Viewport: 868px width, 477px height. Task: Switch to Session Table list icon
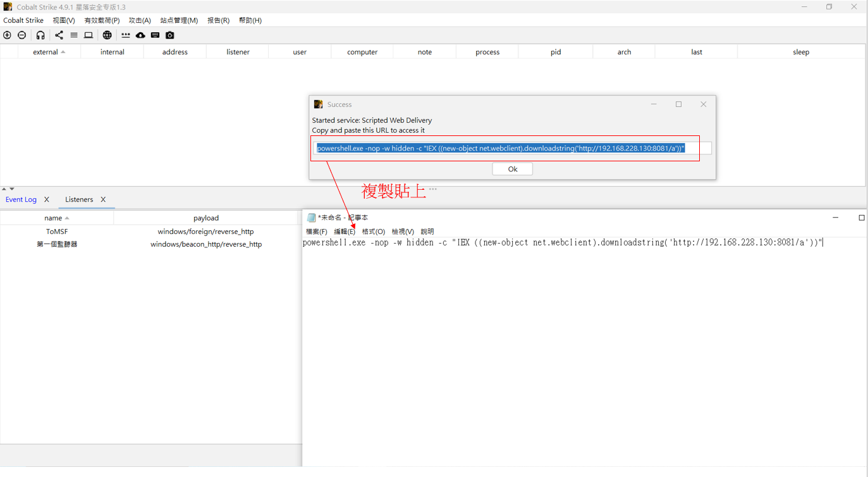click(x=74, y=35)
